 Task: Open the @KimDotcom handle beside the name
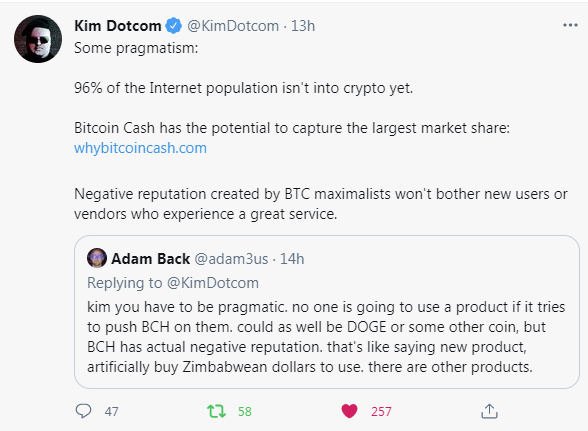tap(233, 26)
